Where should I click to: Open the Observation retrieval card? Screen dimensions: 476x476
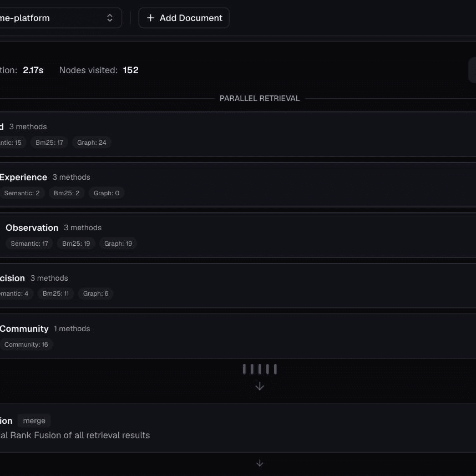[x=238, y=235]
